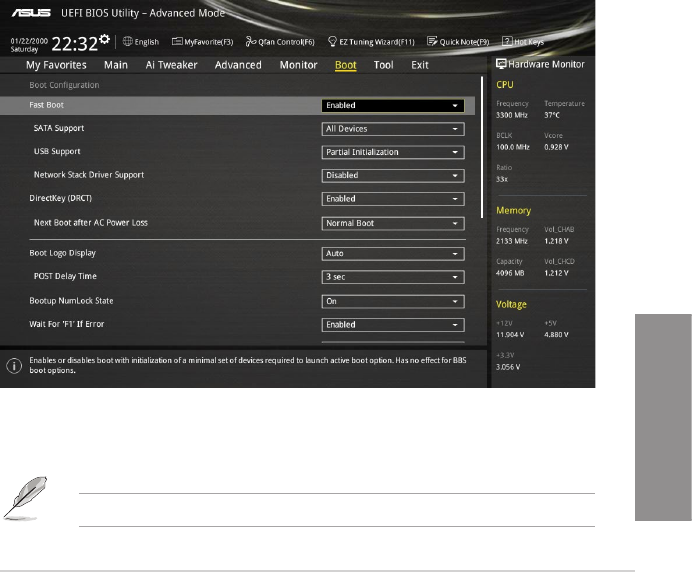
Task: Launch EZ Tuning Wizard(F11)
Action: [371, 42]
